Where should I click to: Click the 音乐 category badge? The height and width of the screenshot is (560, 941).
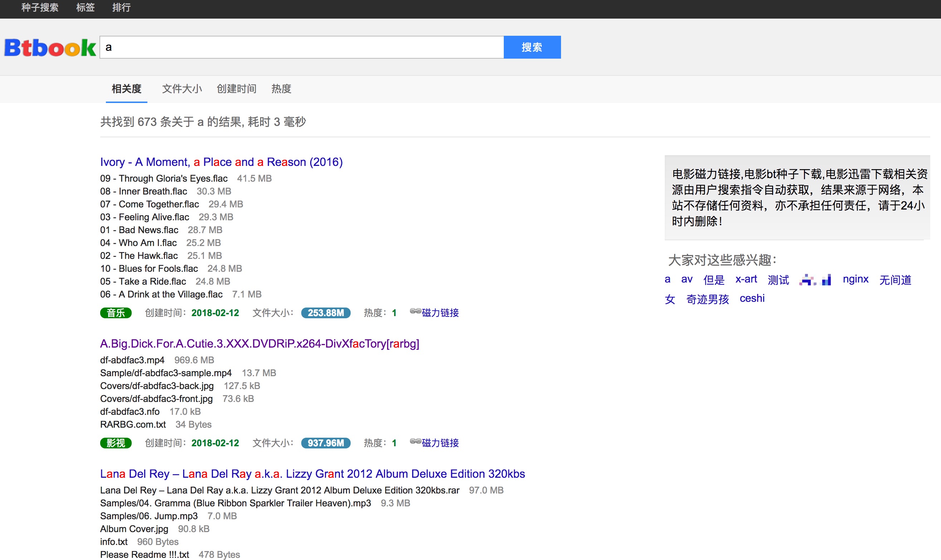116,313
